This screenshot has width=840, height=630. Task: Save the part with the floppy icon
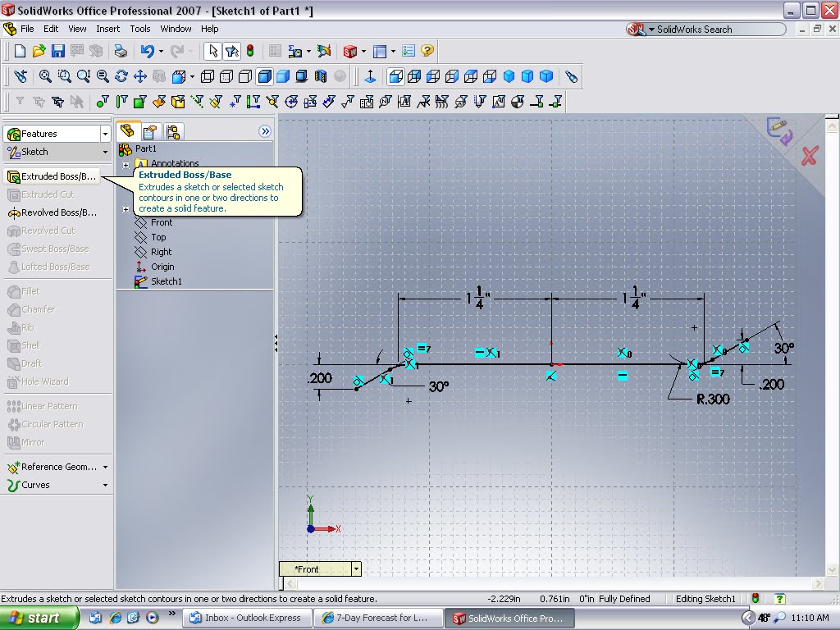pyautogui.click(x=58, y=51)
